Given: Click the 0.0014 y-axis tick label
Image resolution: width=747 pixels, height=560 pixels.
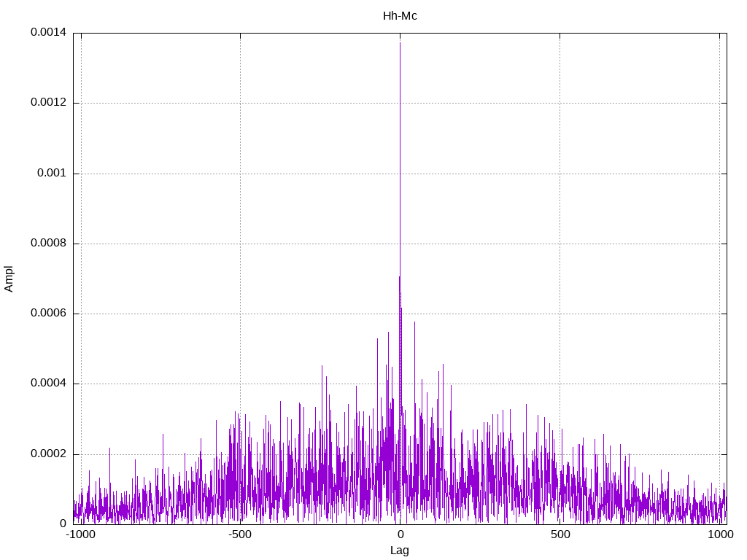Looking at the screenshot, I should (49, 32).
